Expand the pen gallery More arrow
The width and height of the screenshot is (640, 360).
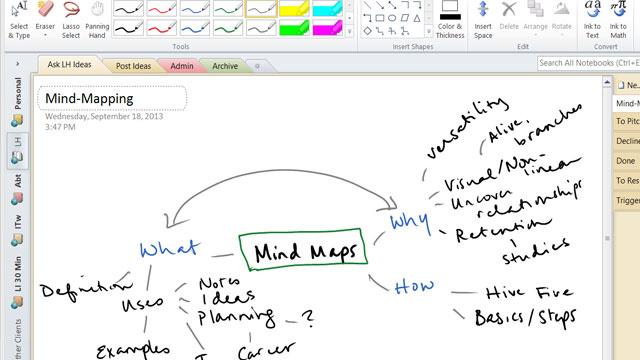coord(349,31)
